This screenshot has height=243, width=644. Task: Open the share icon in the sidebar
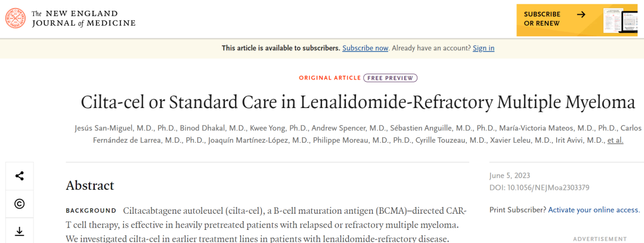(x=19, y=176)
